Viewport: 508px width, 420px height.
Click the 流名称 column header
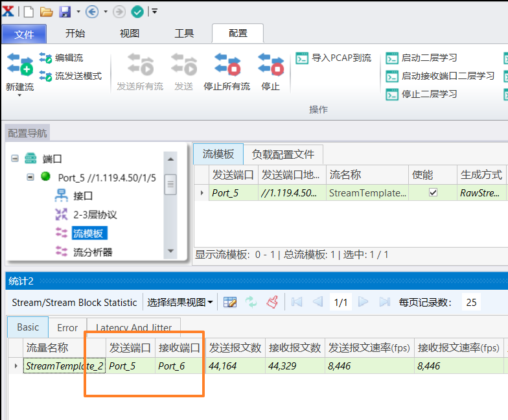(367, 175)
